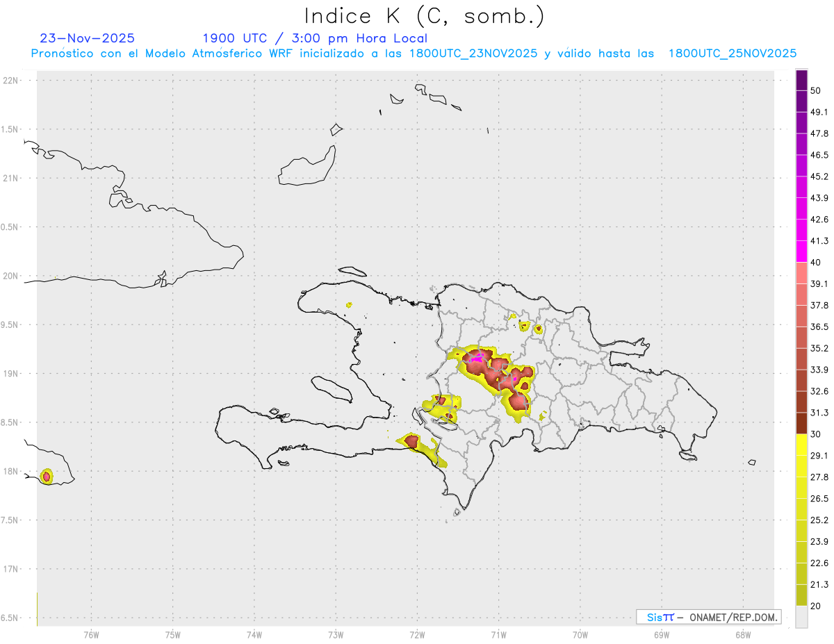This screenshot has height=644, width=834.
Task: Pick the magenta swatch between 40 and 41.3
Action: (801, 251)
